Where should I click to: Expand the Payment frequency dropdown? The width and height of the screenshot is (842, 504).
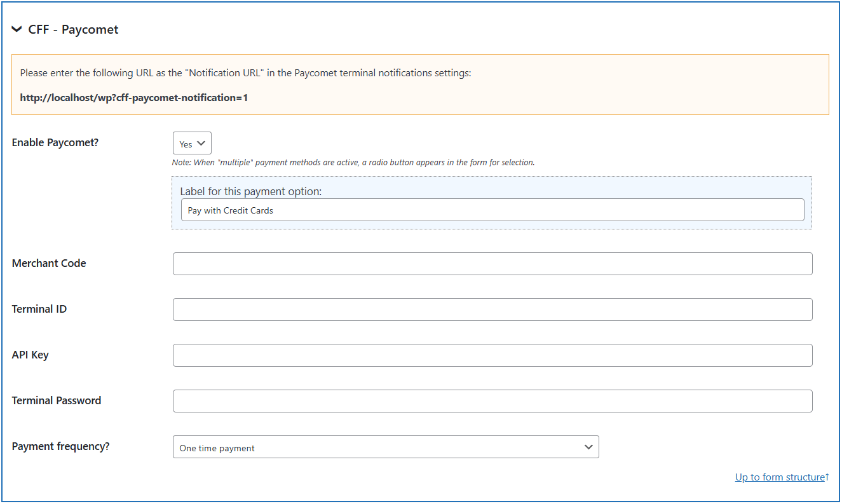386,447
